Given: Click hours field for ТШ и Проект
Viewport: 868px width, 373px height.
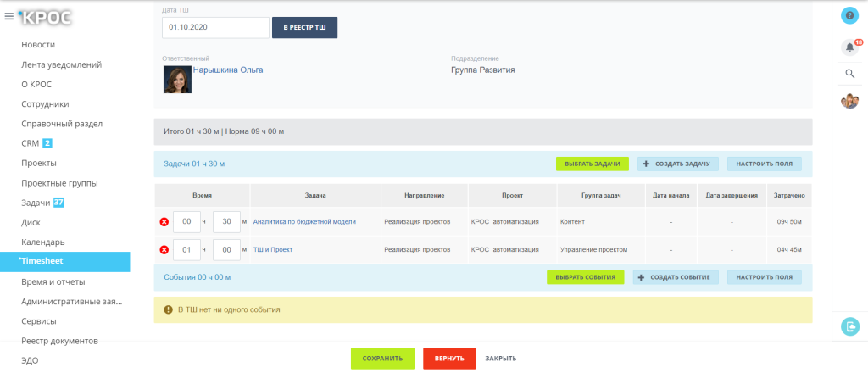Looking at the screenshot, I should point(186,250).
